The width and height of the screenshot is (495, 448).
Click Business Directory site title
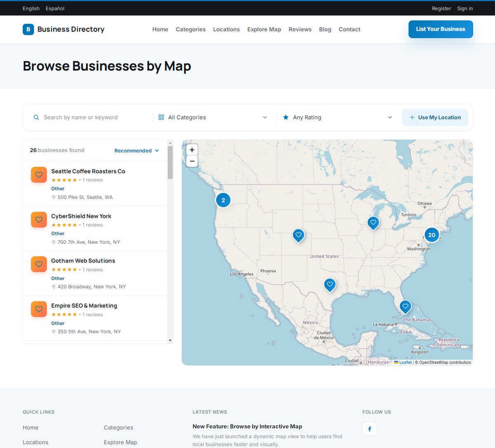tap(71, 29)
